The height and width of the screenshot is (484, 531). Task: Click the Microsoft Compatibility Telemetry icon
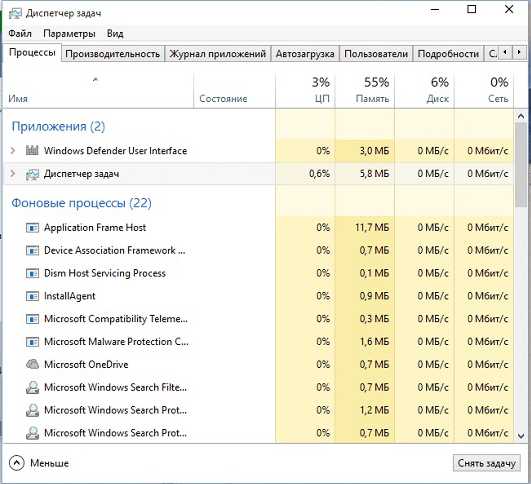(x=32, y=319)
